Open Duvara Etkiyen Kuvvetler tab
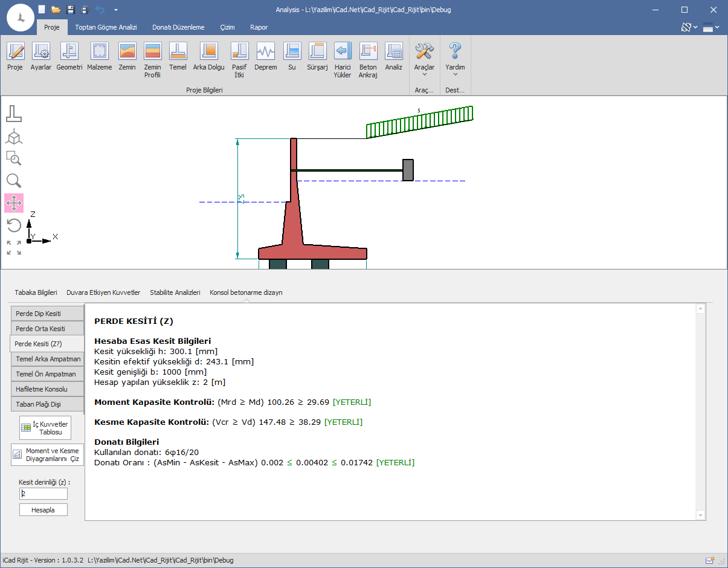The width and height of the screenshot is (728, 568). 103,292
